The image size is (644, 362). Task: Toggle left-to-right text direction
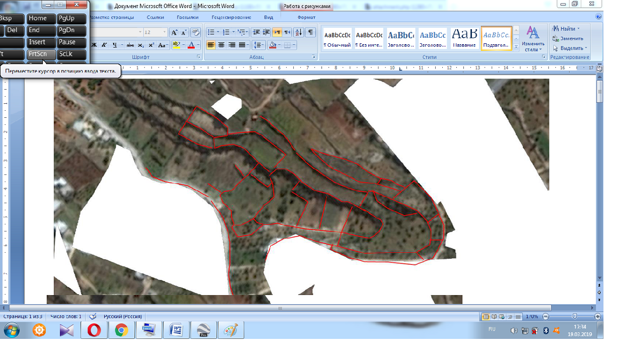[x=277, y=32]
